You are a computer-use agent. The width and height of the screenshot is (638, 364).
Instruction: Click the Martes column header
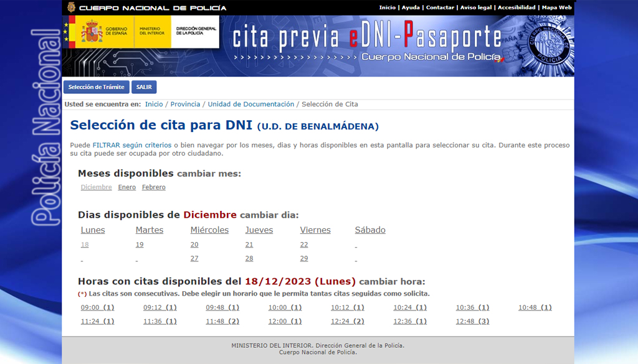150,230
